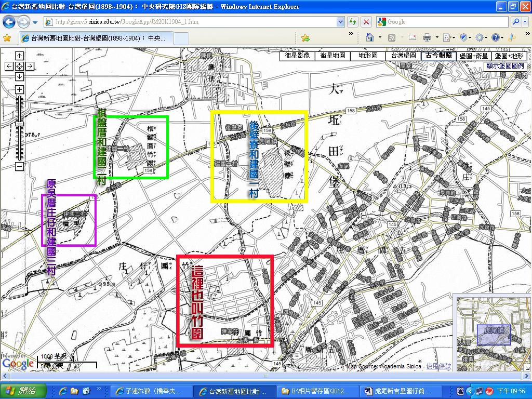Open the 使用條款 link

[x=438, y=366]
